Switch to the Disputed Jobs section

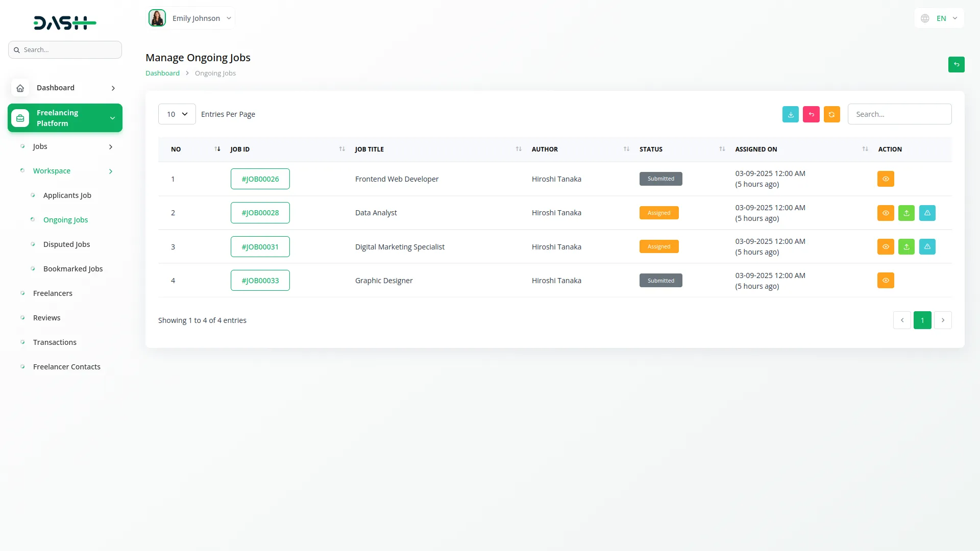66,244
